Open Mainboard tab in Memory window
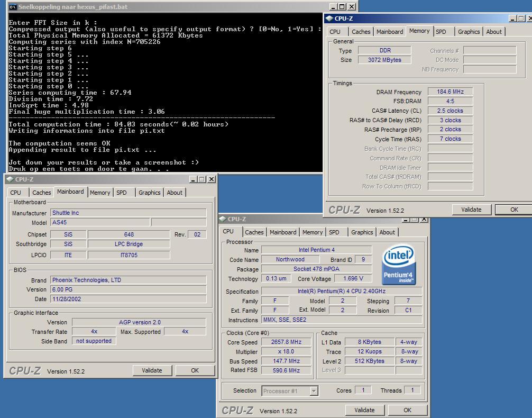 point(390,32)
